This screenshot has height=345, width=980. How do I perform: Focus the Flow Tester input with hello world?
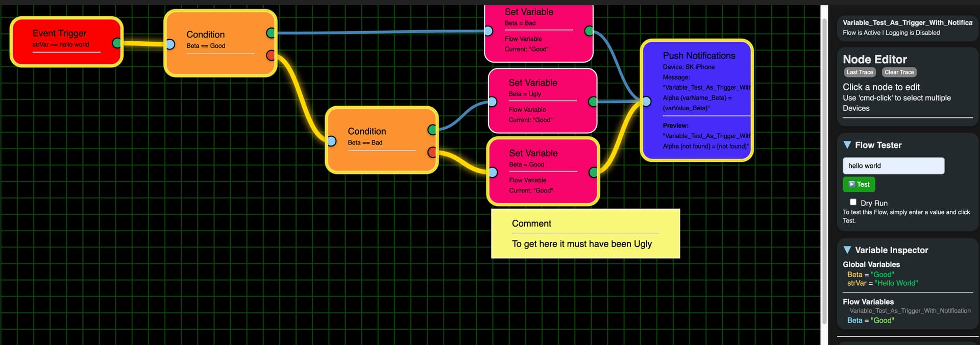coord(893,166)
